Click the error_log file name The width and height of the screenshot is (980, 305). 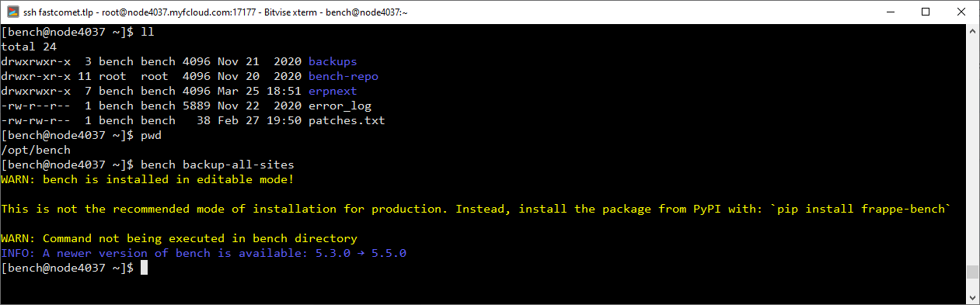[x=340, y=106]
